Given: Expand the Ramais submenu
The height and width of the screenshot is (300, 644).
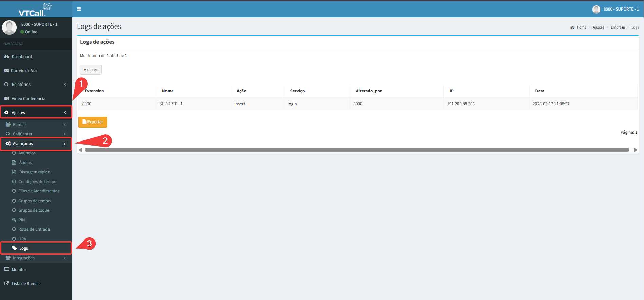Looking at the screenshot, I should pyautogui.click(x=20, y=125).
